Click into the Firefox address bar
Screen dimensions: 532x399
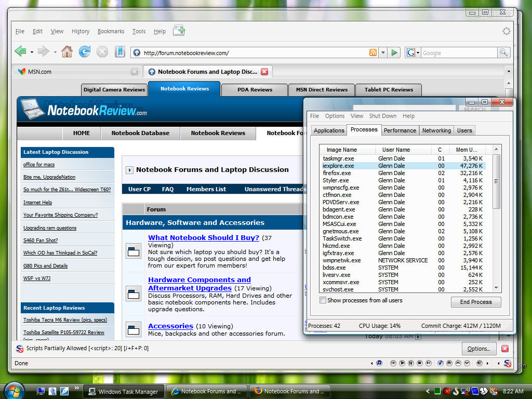255,52
